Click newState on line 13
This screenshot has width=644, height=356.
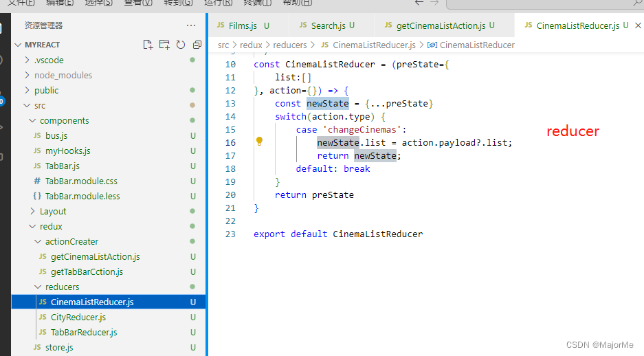327,104
